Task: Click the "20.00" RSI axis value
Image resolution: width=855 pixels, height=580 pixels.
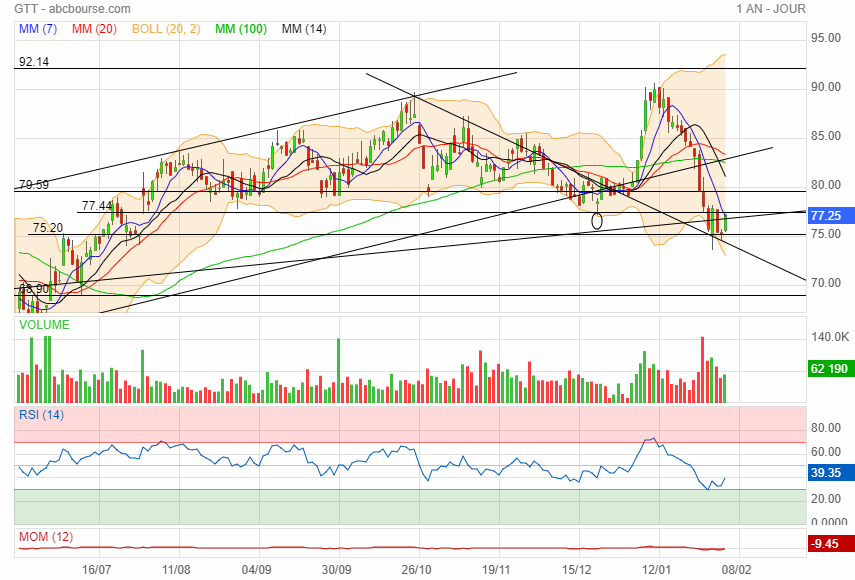Action: pos(826,499)
